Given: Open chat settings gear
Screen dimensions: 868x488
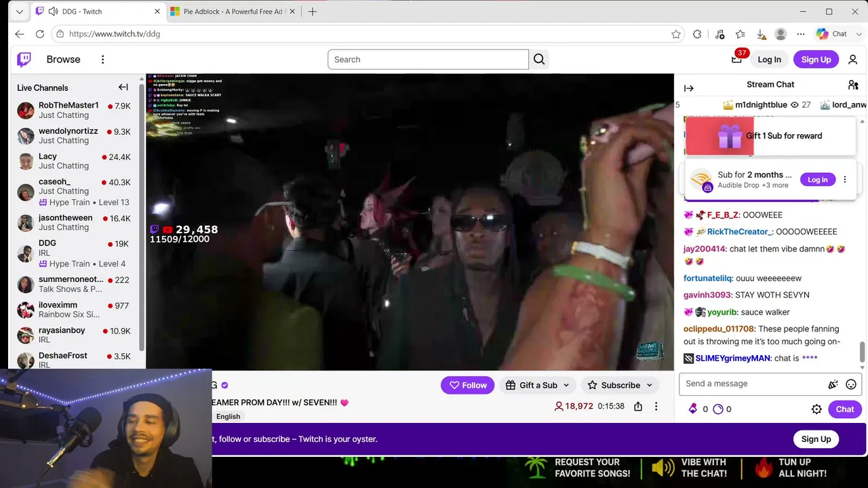Looking at the screenshot, I should tap(816, 409).
